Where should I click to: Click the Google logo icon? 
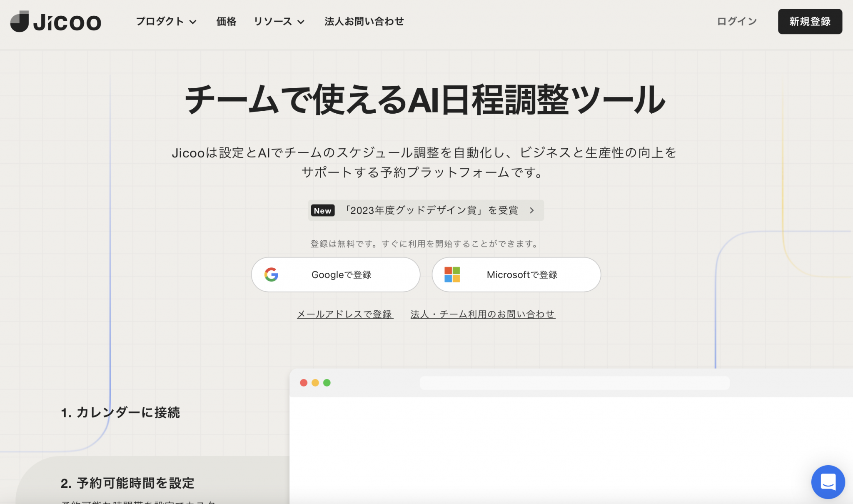click(x=271, y=274)
